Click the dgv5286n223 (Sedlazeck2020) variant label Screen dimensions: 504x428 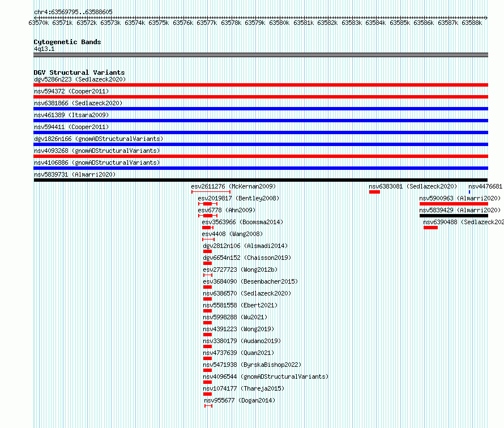pos(80,79)
